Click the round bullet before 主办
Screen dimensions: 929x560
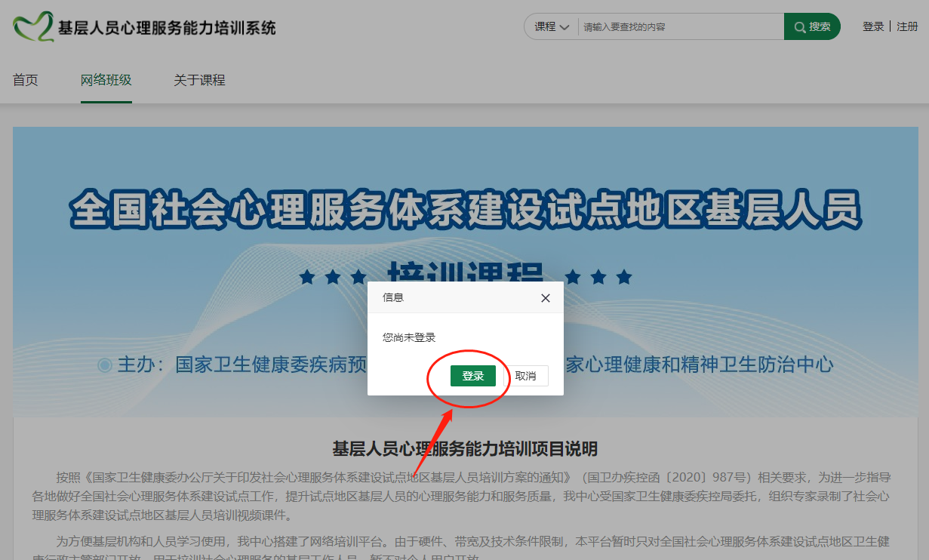(x=105, y=365)
